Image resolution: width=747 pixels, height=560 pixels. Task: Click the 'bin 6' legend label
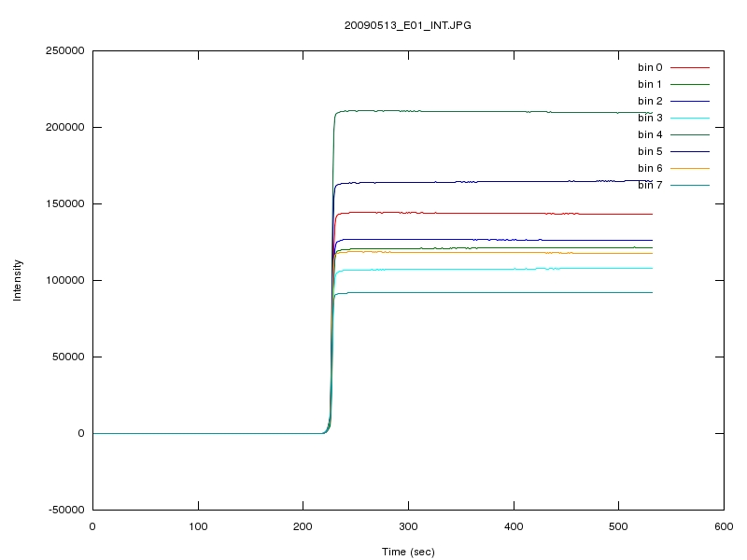pos(650,168)
